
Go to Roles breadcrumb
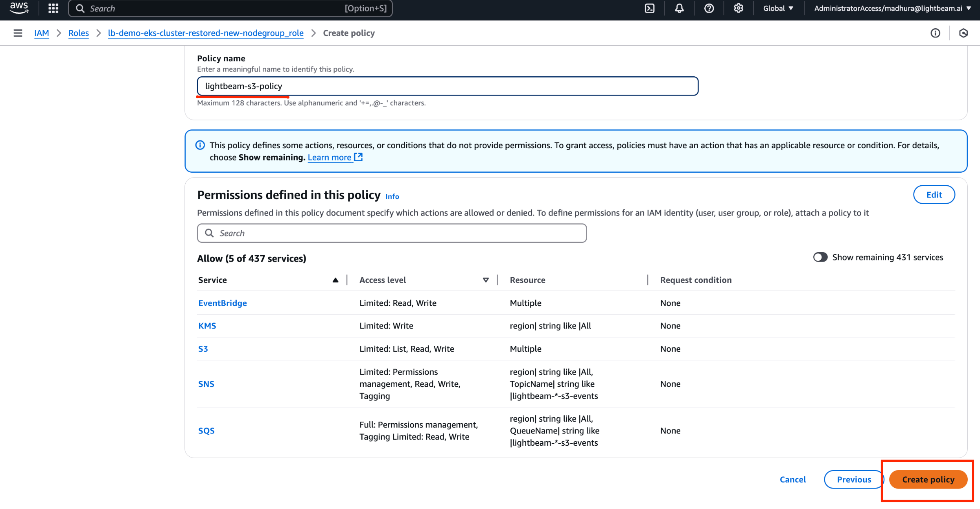pyautogui.click(x=79, y=33)
